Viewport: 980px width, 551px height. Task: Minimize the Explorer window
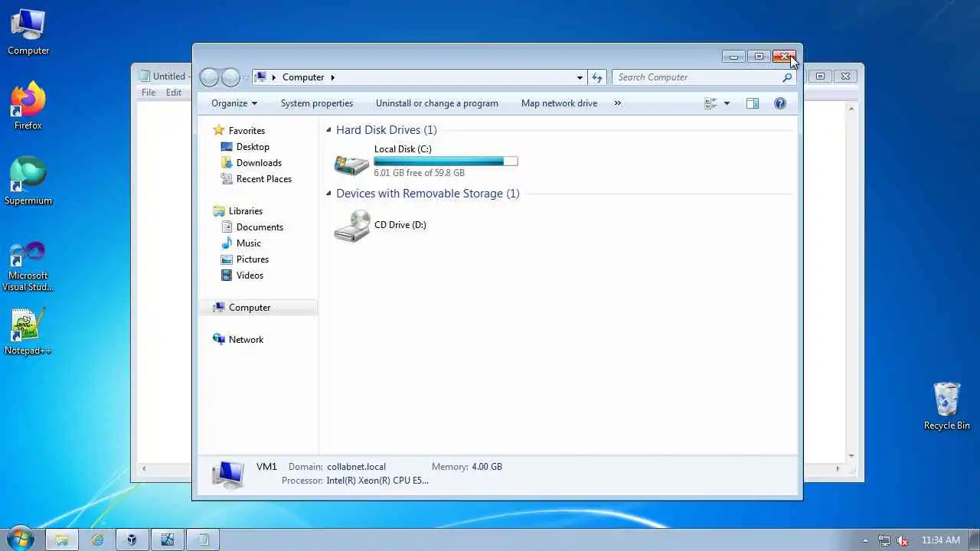tap(733, 57)
